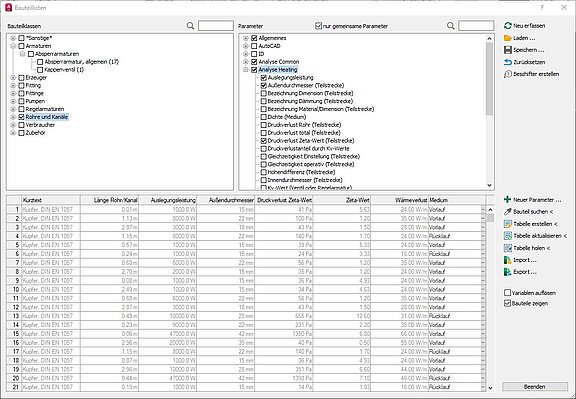Click the Bauteillisten app icon in title bar
Image resolution: width=576 pixels, height=399 pixels.
tap(8, 7)
